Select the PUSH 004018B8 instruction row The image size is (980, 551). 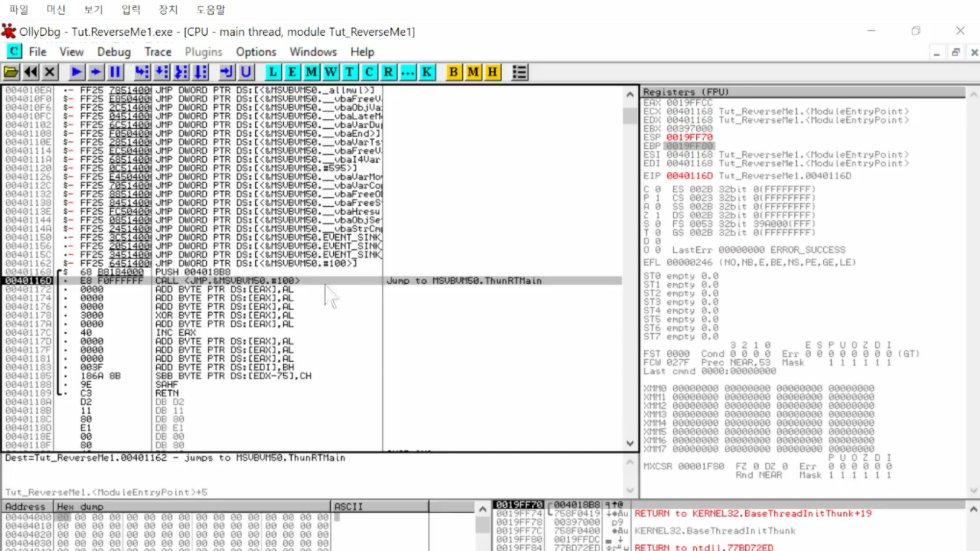(312, 272)
